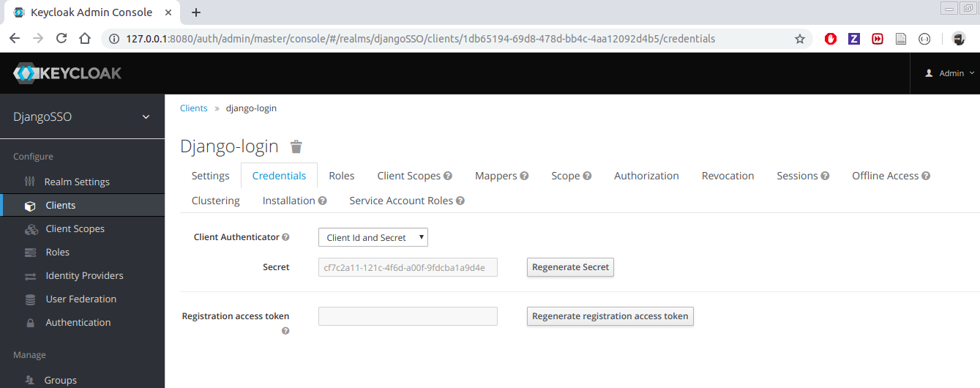Click Keycloak Admin Console browser tab
The height and width of the screenshot is (388, 980).
point(91,12)
